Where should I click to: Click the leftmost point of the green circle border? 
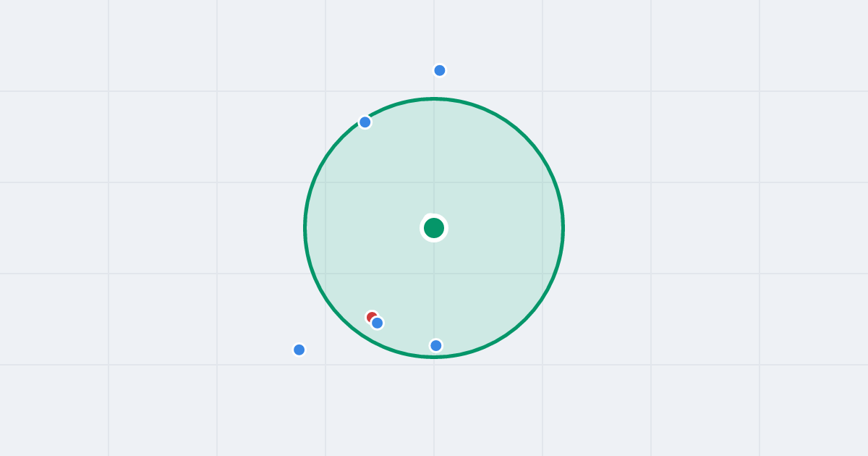tap(305, 228)
